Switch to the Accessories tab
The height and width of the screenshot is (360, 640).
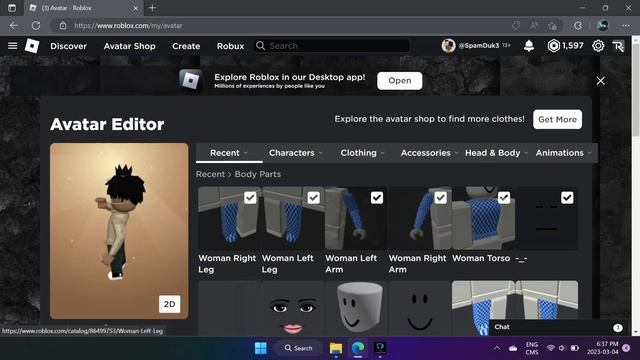(425, 153)
